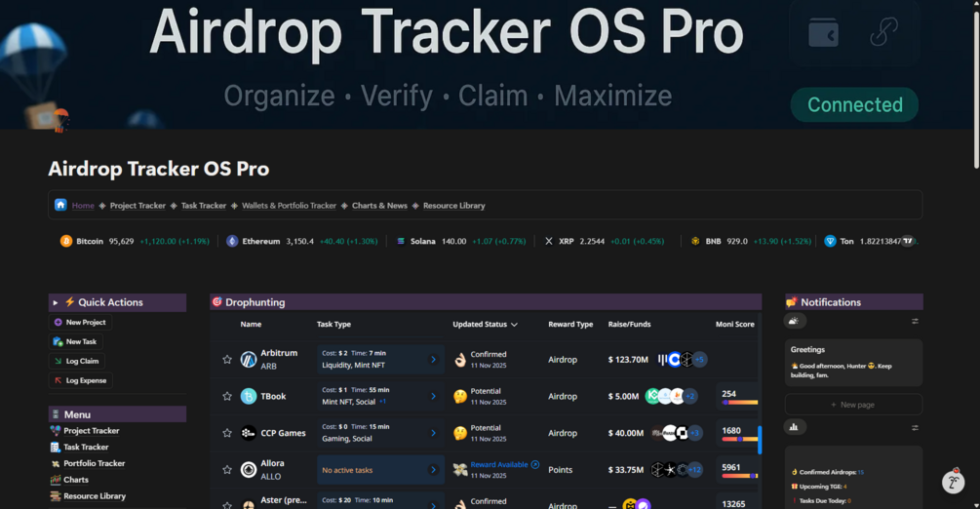Click the Drophunting target icon

pos(216,302)
